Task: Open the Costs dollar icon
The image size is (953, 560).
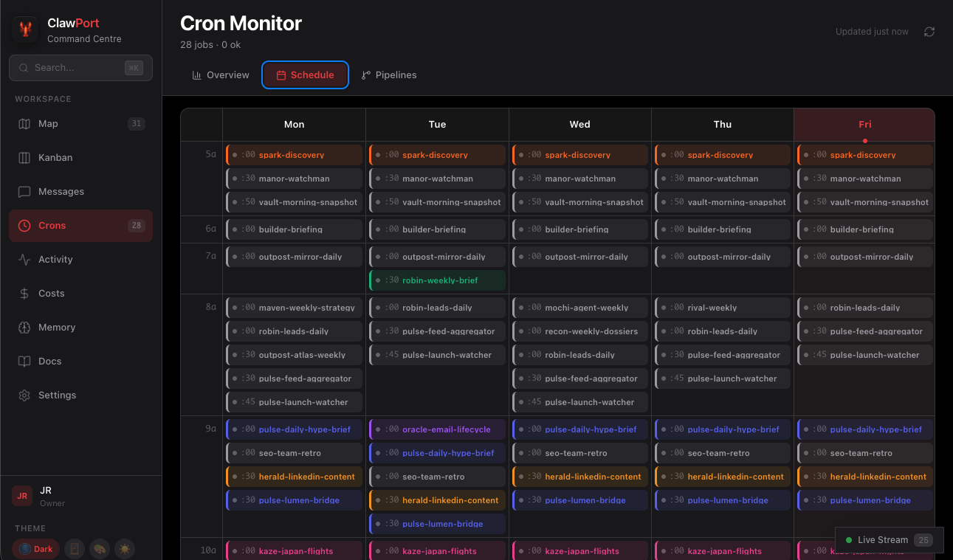Action: pyautogui.click(x=24, y=294)
